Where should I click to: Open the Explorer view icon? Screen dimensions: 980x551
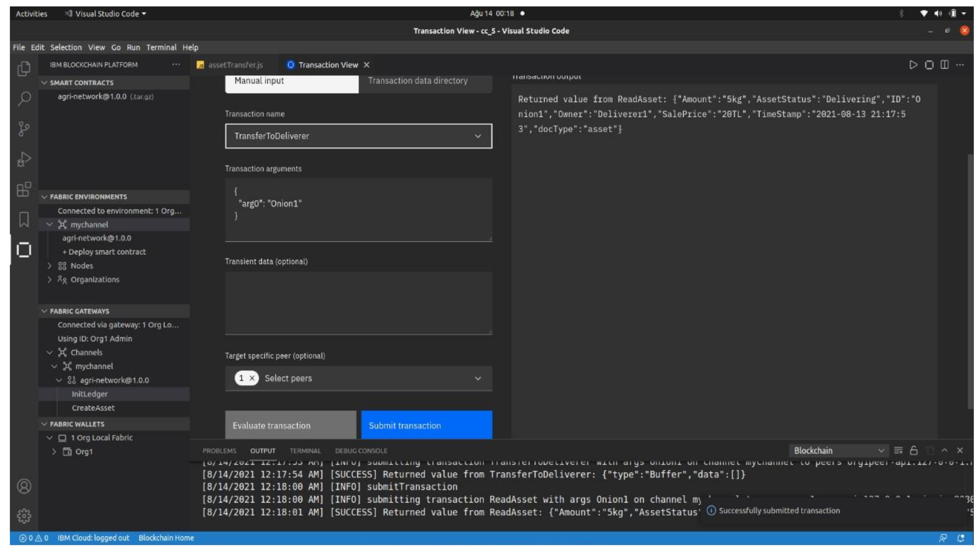(x=24, y=69)
